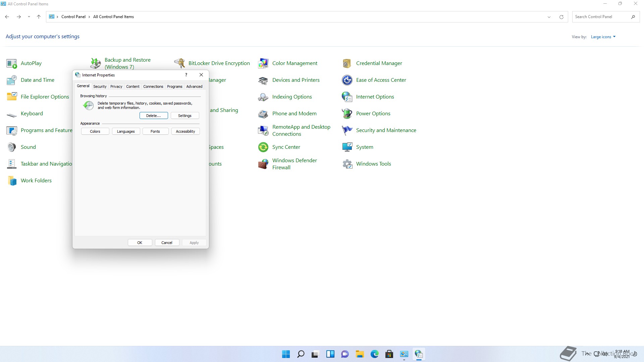Viewport: 644px width, 362px height.
Task: Click Control Panel breadcrumb in address bar
Action: (x=73, y=17)
